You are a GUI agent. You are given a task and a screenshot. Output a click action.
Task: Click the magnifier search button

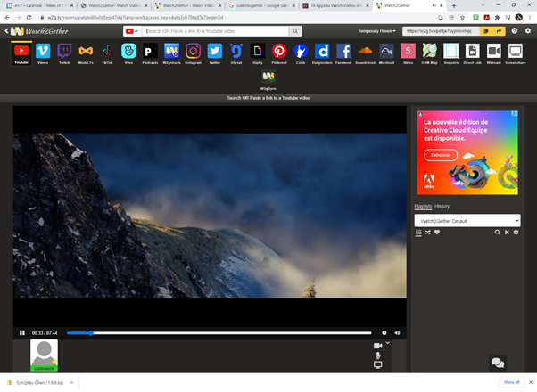tap(295, 31)
